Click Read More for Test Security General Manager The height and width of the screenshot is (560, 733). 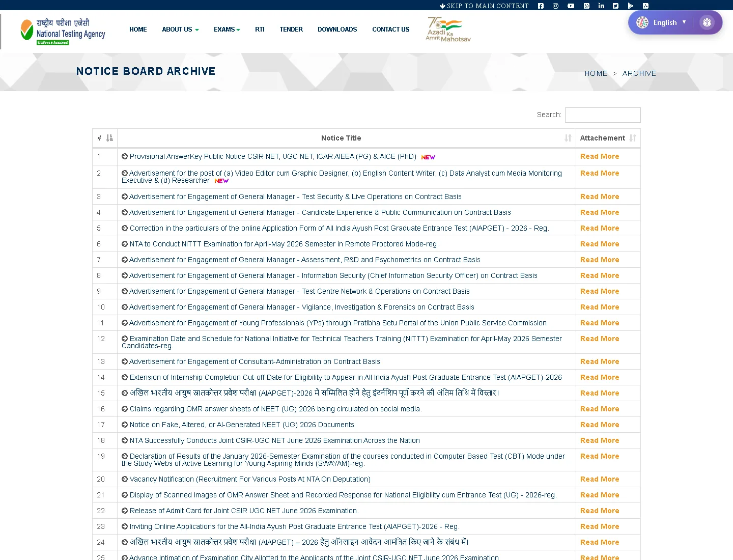point(600,197)
